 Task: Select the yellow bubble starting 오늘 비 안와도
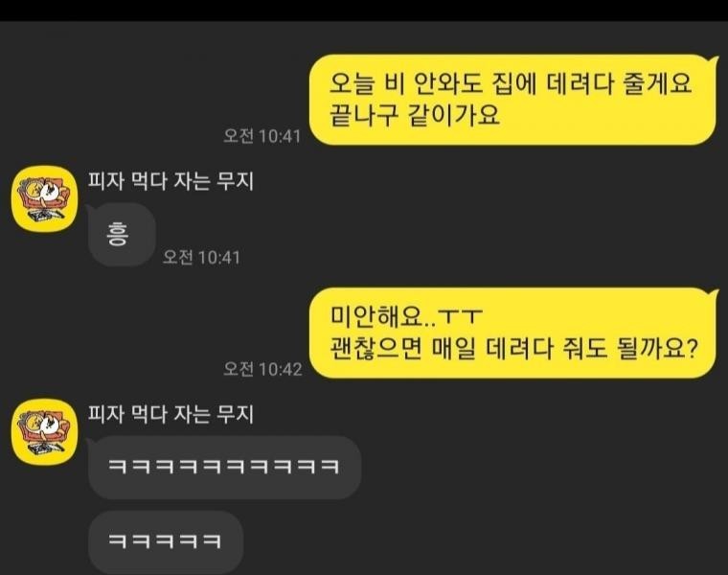click(x=513, y=100)
